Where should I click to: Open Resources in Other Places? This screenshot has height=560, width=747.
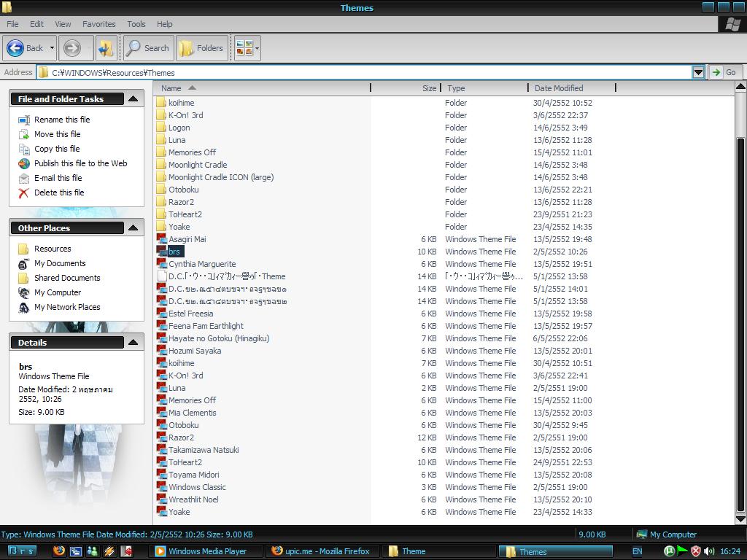coord(53,249)
